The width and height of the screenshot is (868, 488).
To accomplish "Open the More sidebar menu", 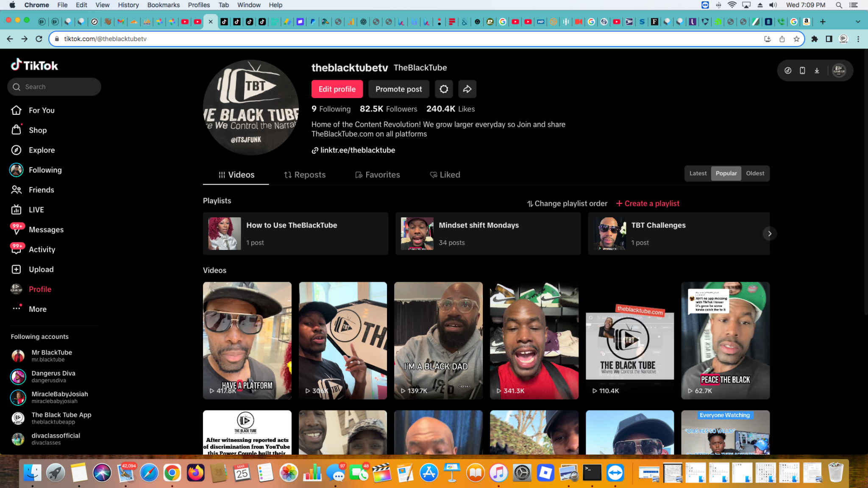I will 37,309.
